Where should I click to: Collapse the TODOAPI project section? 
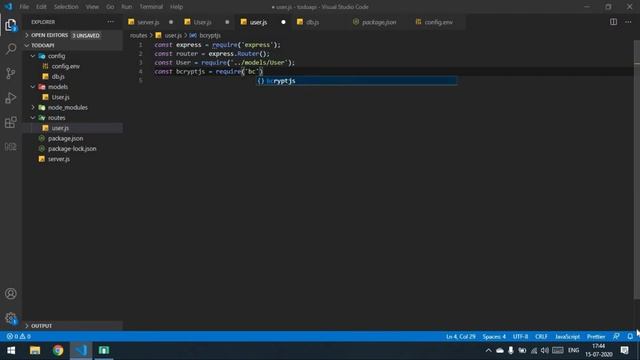[x=73, y=45]
